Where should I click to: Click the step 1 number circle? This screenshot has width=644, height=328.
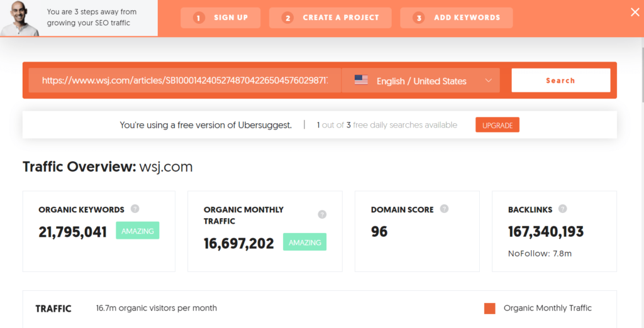click(x=199, y=18)
